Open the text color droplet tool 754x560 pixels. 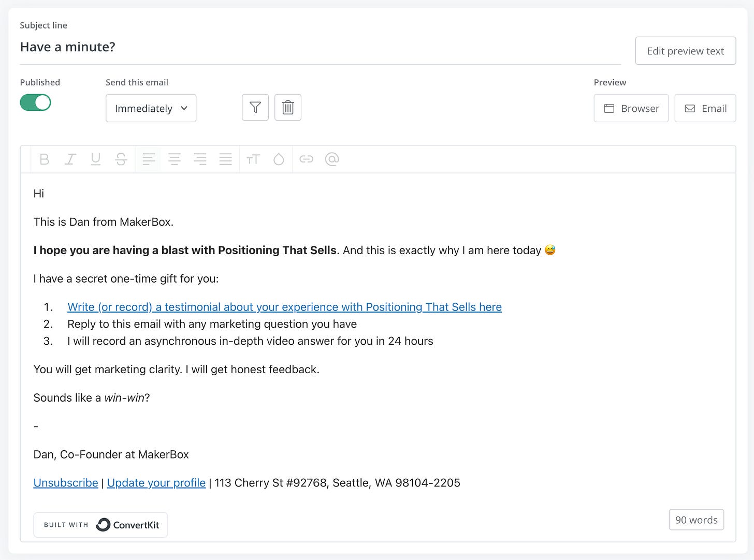[x=279, y=159]
